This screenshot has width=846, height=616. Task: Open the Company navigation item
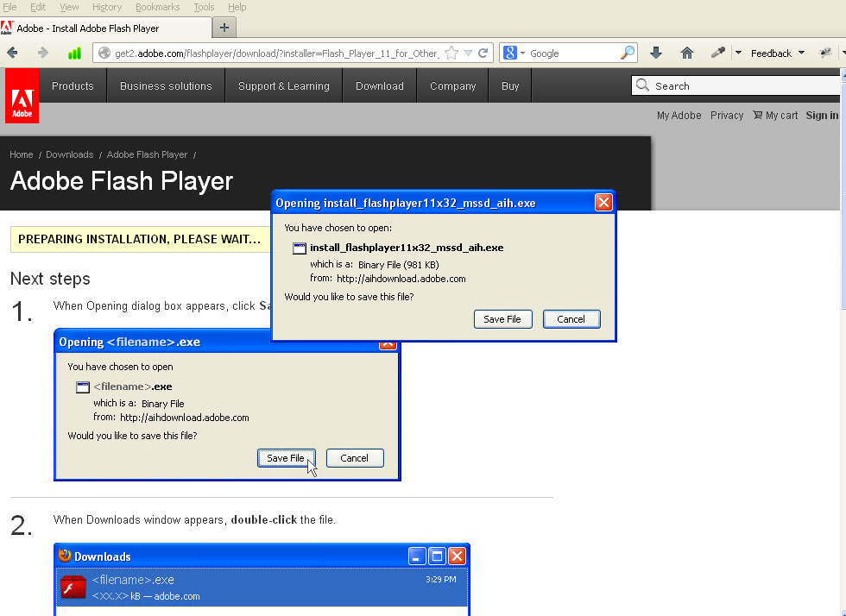pyautogui.click(x=453, y=85)
